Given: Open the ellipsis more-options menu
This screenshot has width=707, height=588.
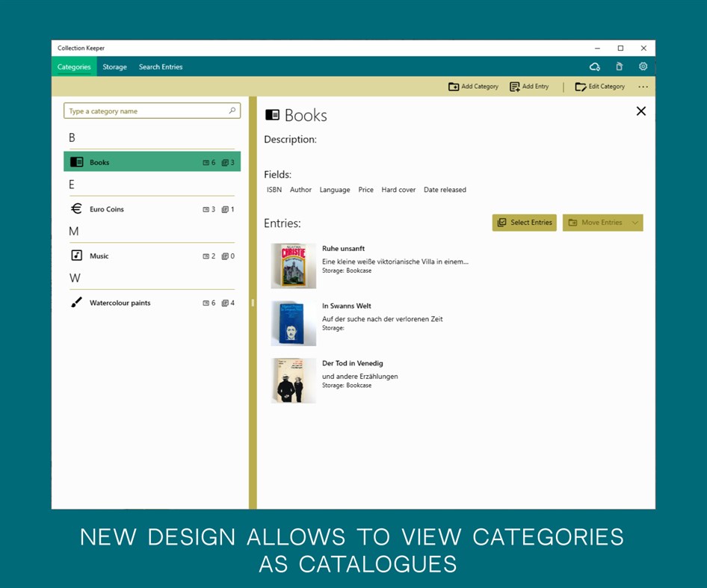Looking at the screenshot, I should click(643, 87).
